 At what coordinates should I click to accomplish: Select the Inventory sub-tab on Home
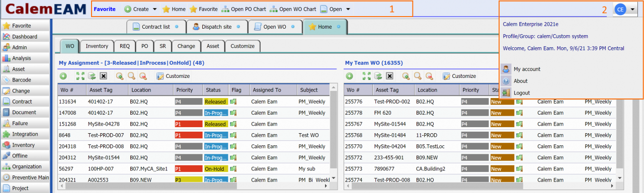pos(97,46)
